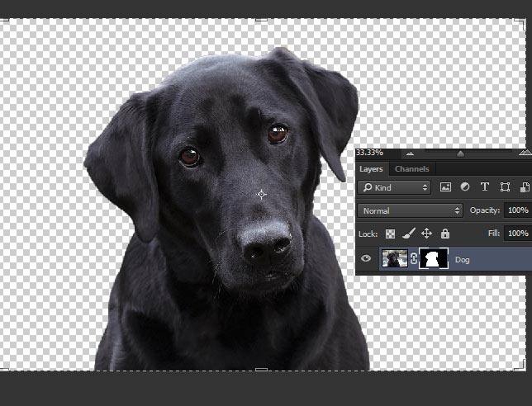Select the Dog layer image thumbnail
The width and height of the screenshot is (532, 406).
pyautogui.click(x=395, y=258)
